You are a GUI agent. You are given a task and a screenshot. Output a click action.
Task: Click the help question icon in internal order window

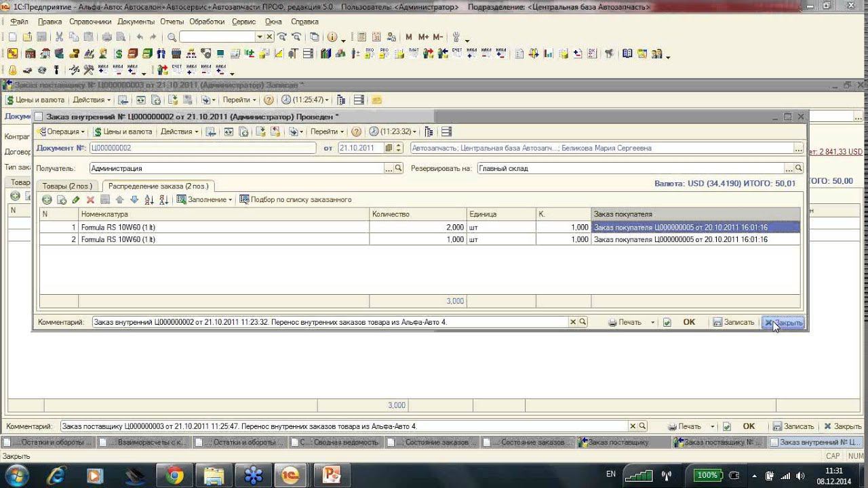point(356,131)
